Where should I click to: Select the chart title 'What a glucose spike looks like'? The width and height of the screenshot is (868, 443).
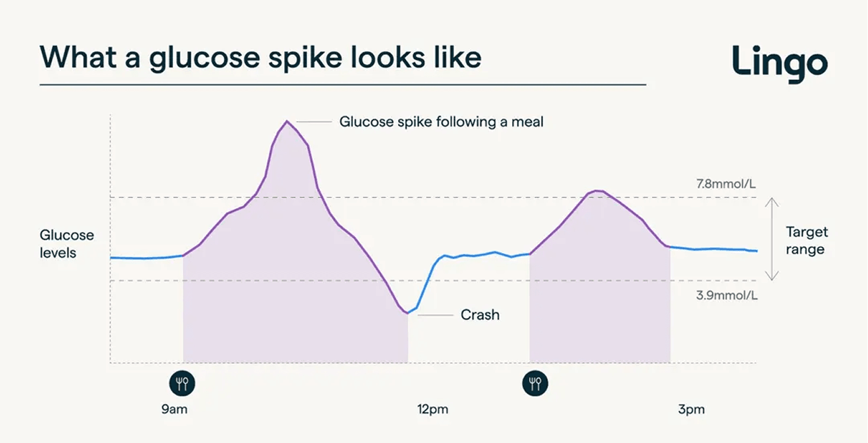pos(260,57)
